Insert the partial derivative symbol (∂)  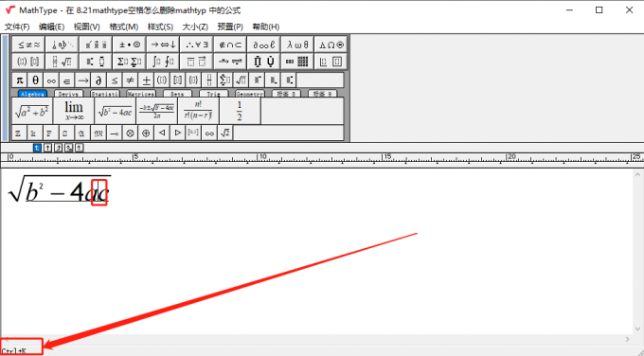[98, 80]
